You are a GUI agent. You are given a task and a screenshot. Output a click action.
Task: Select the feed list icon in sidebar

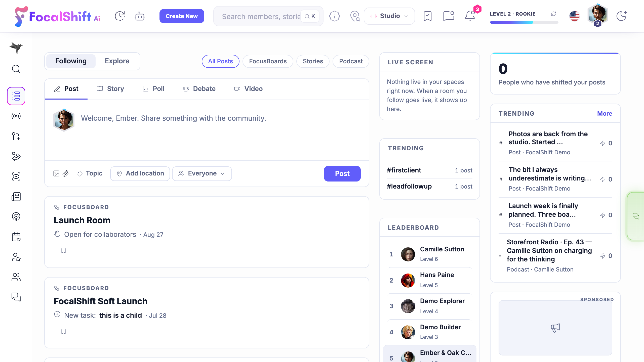[x=16, y=96]
